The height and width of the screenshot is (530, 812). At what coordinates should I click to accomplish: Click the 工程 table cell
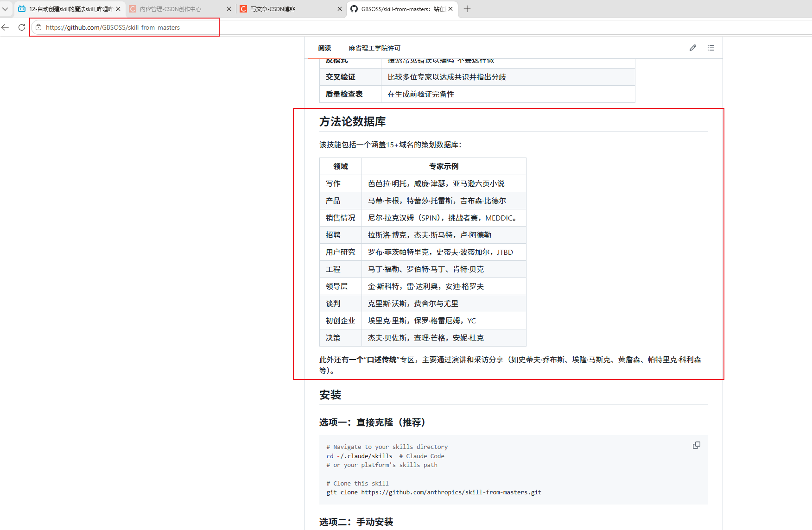(341, 269)
